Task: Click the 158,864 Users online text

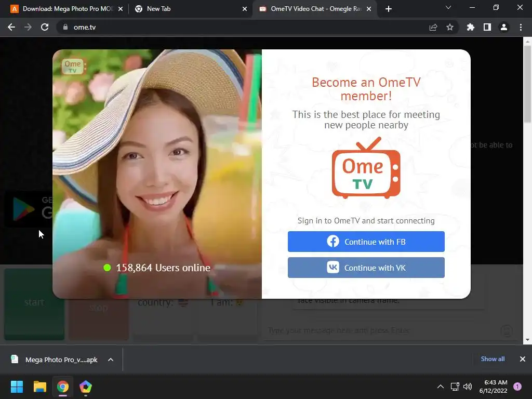Action: point(163,268)
